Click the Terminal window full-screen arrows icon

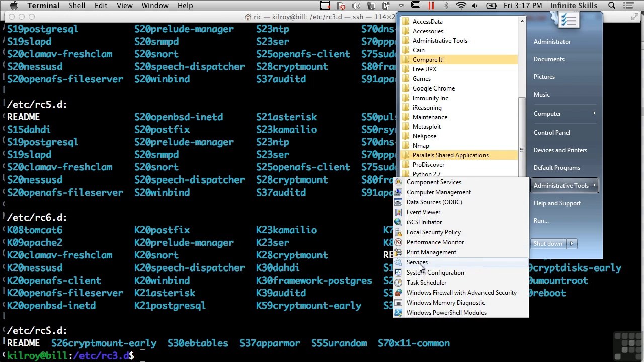635,17
